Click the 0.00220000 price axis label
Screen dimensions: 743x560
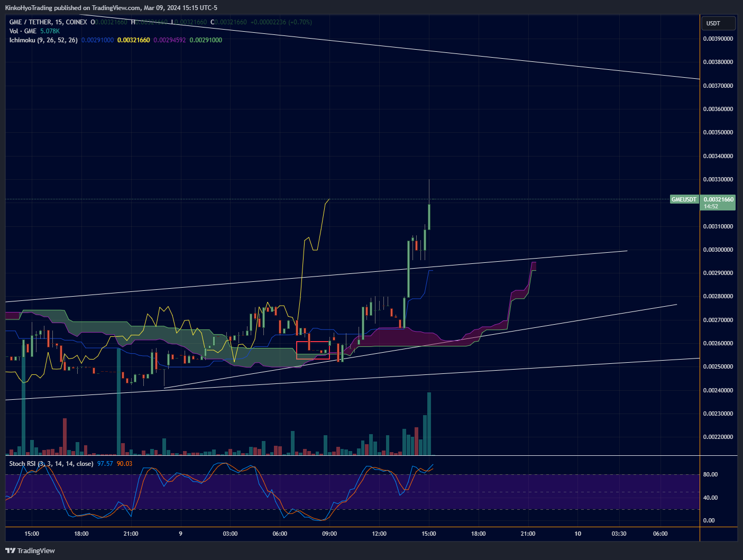coord(718,437)
